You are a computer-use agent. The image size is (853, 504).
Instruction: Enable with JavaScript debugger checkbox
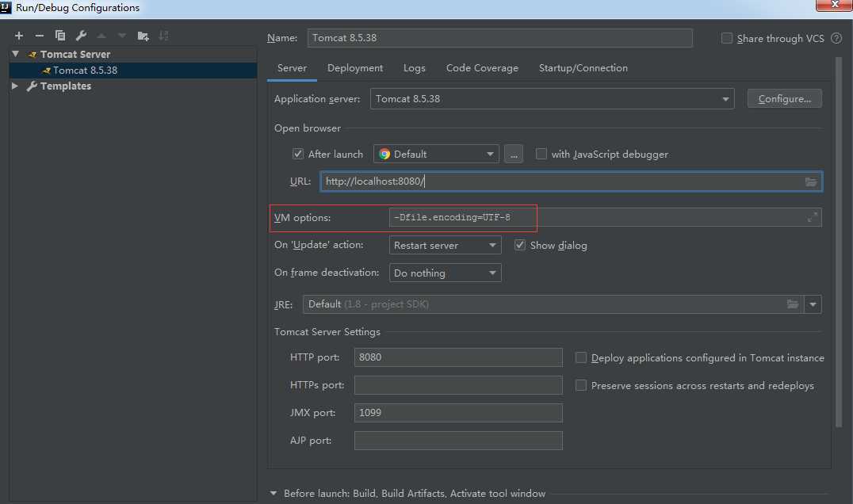tap(541, 154)
